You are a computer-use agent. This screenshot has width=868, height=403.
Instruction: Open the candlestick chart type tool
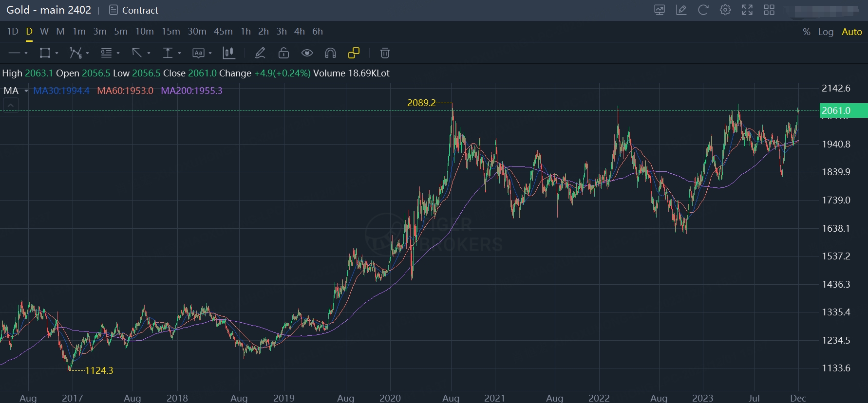click(x=228, y=53)
